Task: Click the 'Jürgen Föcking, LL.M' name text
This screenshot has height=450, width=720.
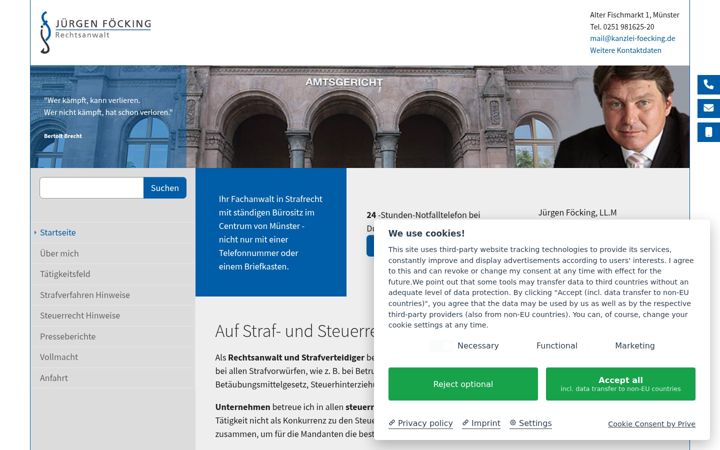Action: coord(577,213)
